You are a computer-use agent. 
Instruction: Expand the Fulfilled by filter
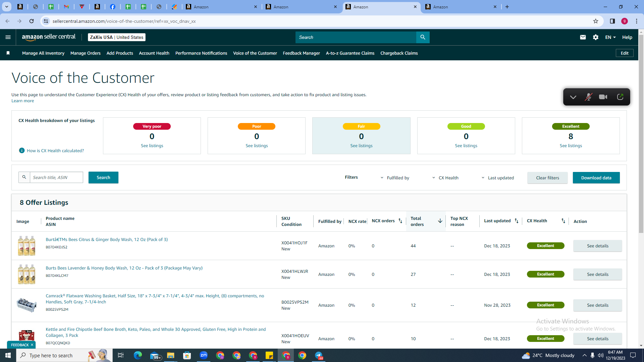coord(394,178)
